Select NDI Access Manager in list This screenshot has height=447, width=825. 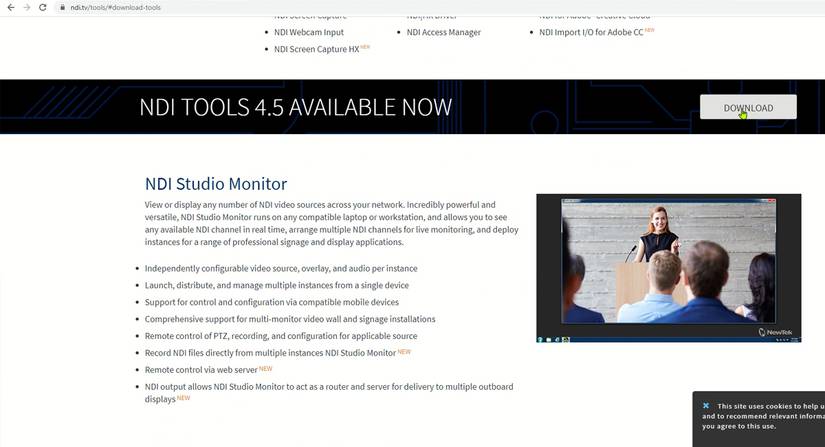pos(444,32)
